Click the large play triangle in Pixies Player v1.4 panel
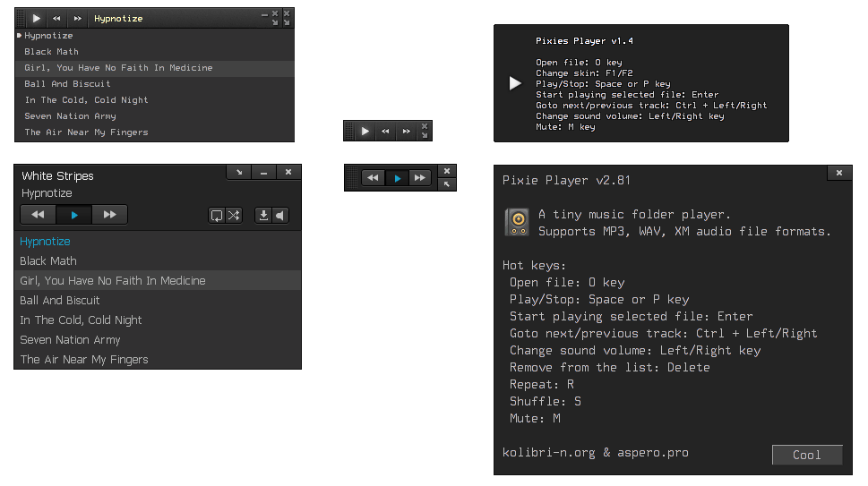 pos(515,83)
